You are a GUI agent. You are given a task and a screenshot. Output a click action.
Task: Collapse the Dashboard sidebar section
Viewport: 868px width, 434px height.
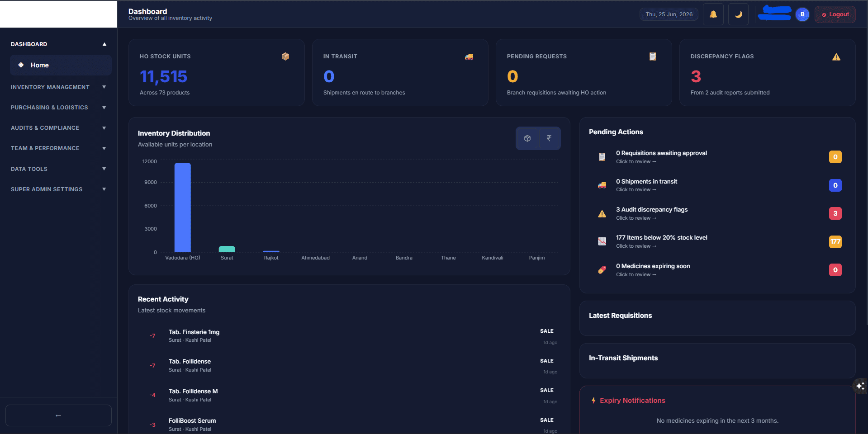pos(59,44)
